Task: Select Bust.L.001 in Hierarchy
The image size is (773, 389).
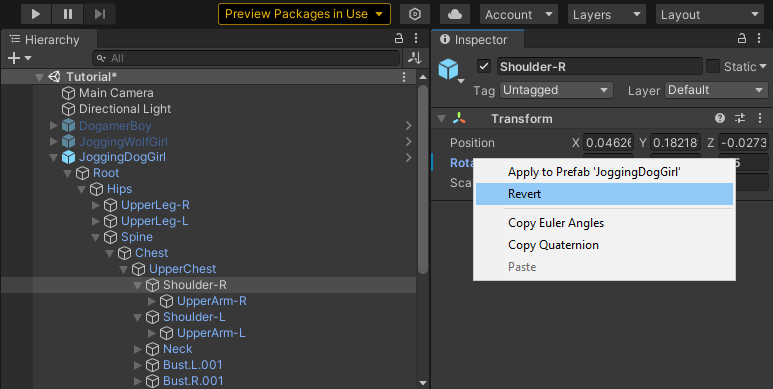Action: 193,365
